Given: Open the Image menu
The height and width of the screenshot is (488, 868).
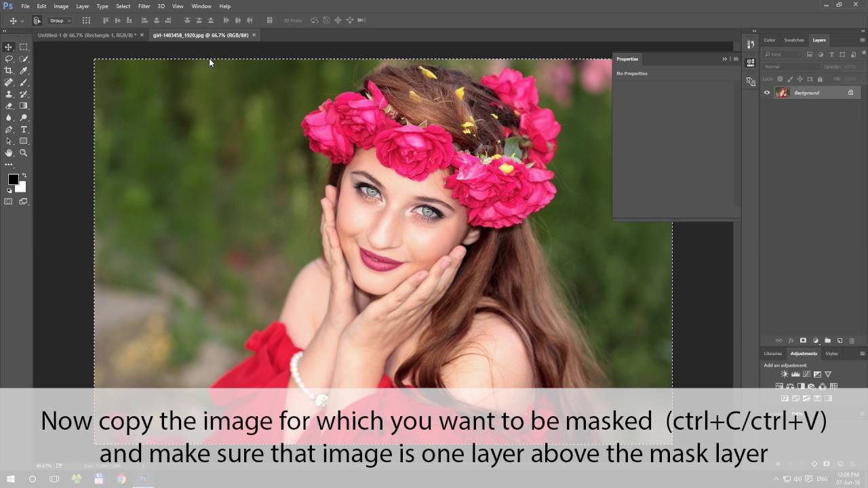Looking at the screenshot, I should (x=61, y=6).
